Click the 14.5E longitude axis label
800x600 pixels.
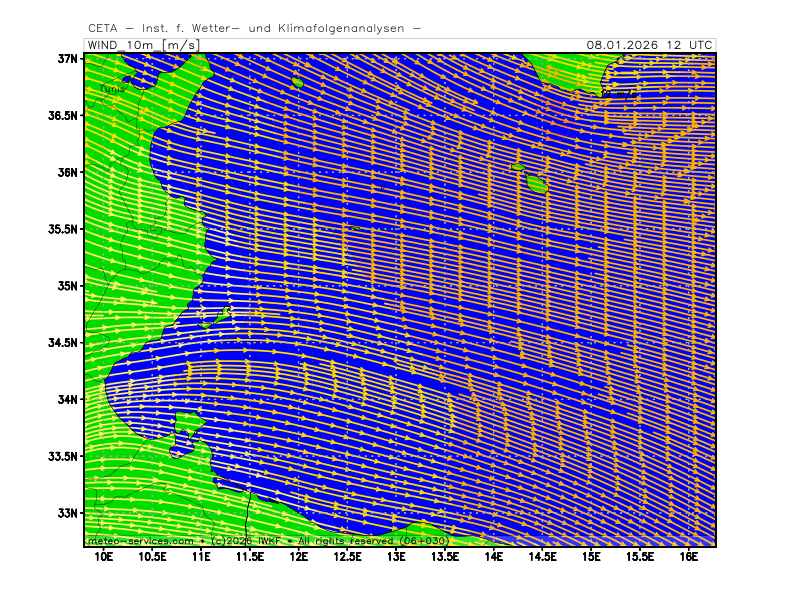coord(542,556)
